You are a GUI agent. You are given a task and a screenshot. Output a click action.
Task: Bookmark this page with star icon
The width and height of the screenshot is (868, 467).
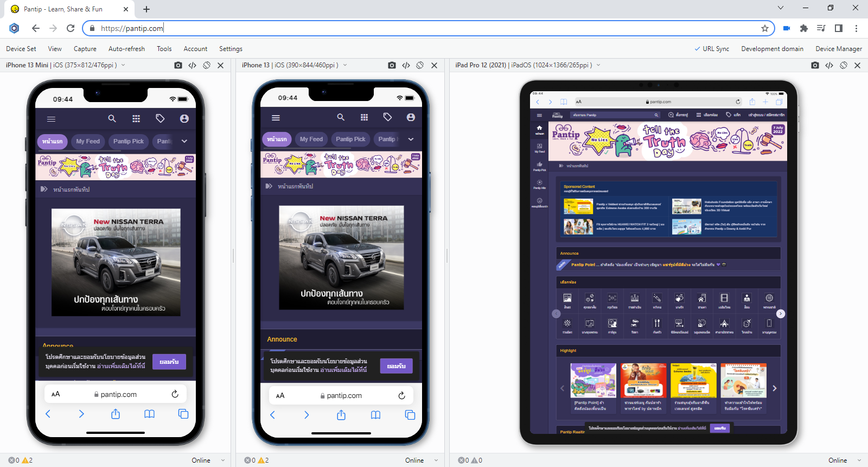[x=765, y=28]
